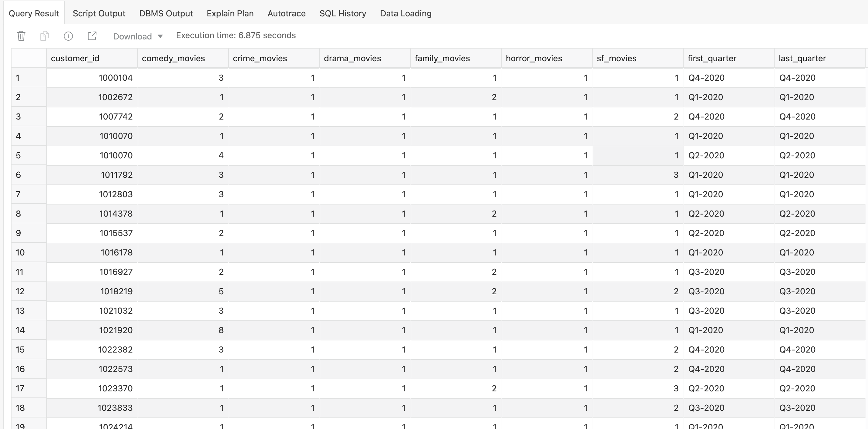868x429 pixels.
Task: Switch to the Script Output tab
Action: [99, 13]
